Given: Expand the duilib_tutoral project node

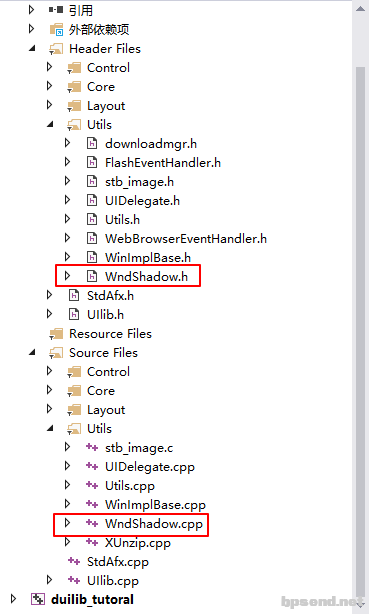Looking at the screenshot, I should [14, 598].
